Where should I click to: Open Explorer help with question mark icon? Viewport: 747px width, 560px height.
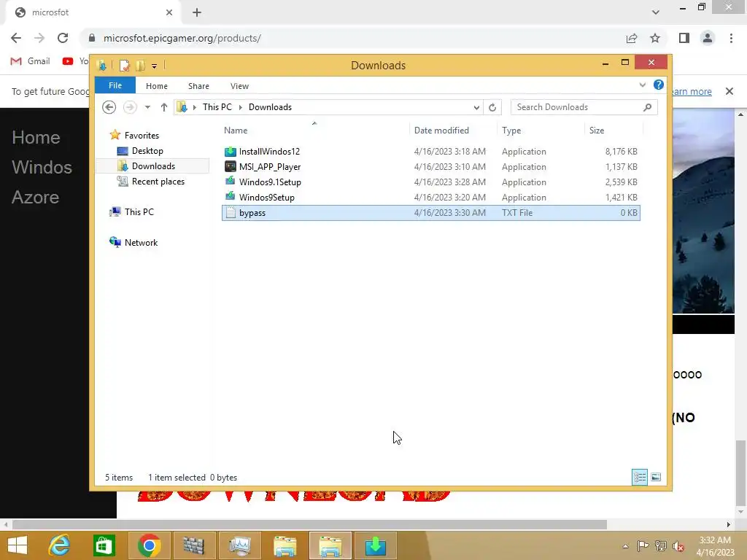[x=659, y=85]
